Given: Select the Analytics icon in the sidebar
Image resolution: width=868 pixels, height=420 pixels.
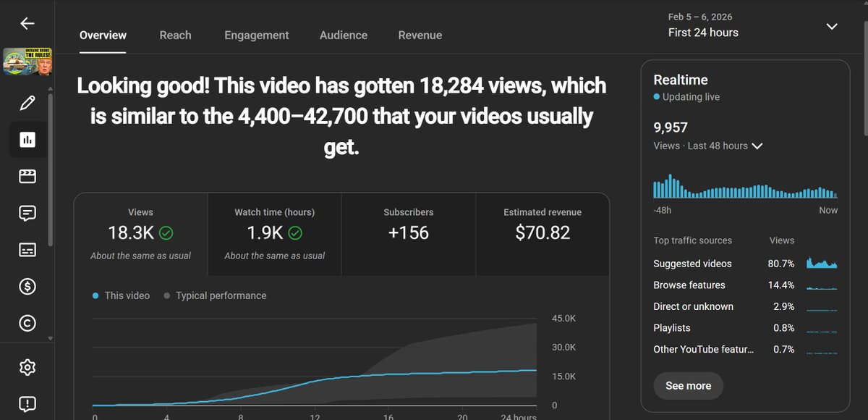Looking at the screenshot, I should point(27,139).
